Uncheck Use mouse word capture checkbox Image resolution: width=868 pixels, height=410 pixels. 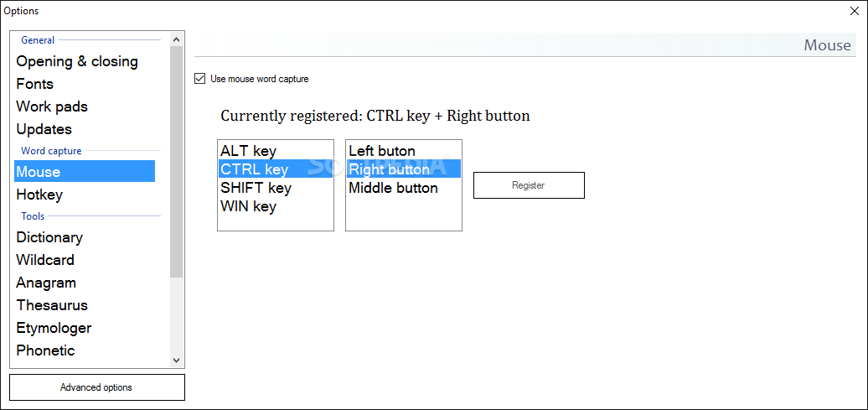pos(199,79)
